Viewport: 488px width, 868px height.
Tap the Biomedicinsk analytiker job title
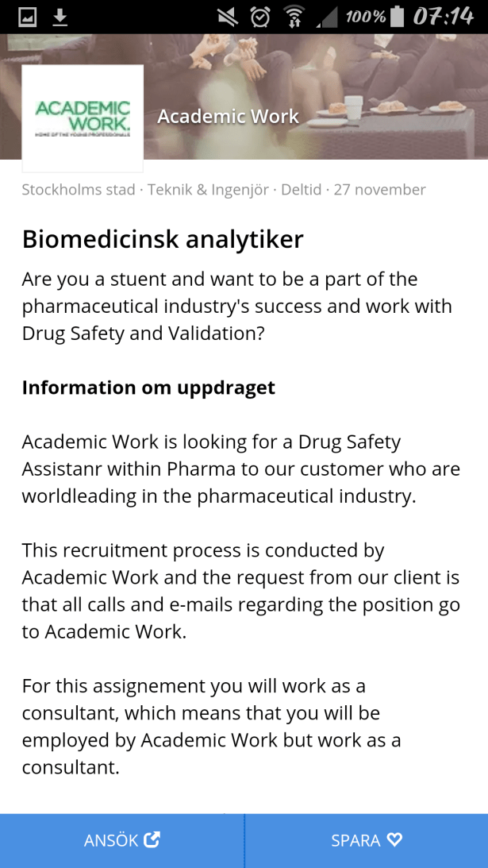click(x=163, y=239)
